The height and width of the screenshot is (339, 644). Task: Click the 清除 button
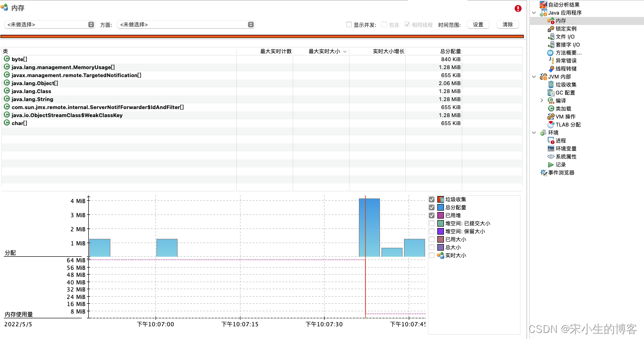pyautogui.click(x=508, y=24)
